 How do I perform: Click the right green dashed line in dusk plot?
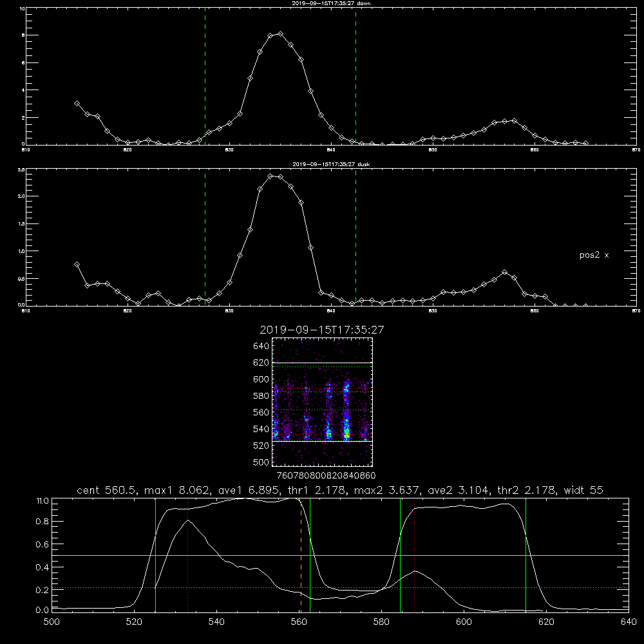(355, 236)
